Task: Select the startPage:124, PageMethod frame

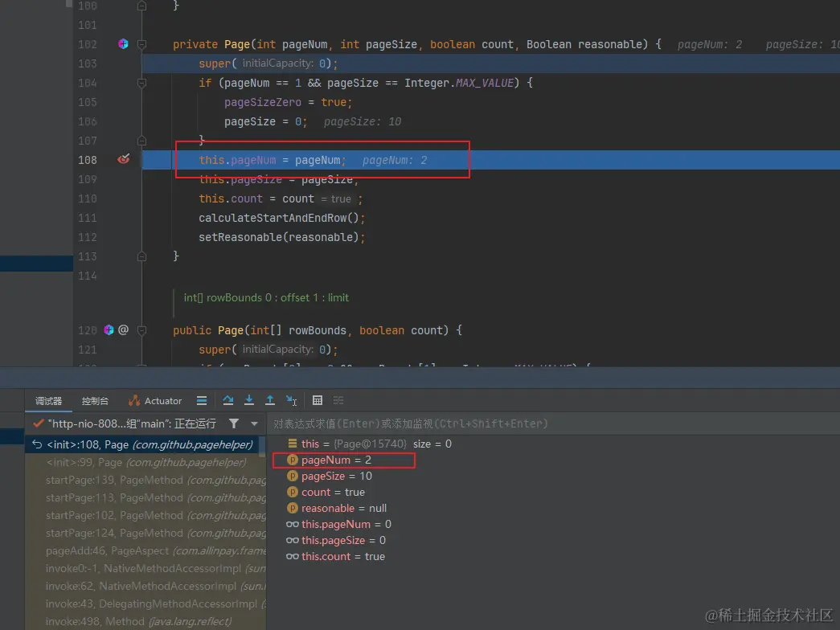Action: (x=145, y=533)
